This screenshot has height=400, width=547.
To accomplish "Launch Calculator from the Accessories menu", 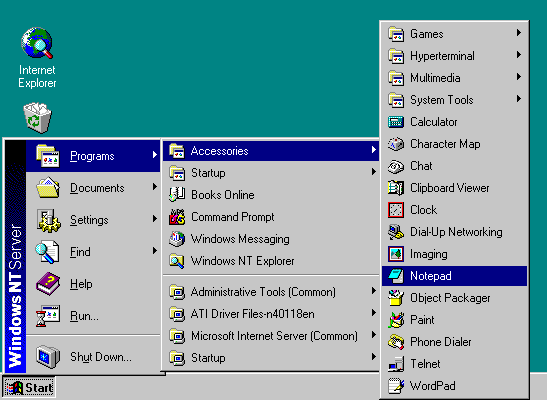I will (454, 122).
